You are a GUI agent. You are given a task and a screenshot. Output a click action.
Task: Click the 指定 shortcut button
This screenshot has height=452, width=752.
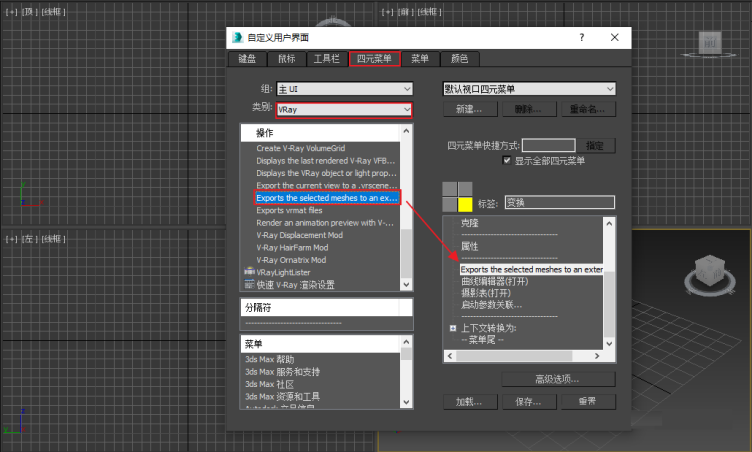tap(595, 145)
